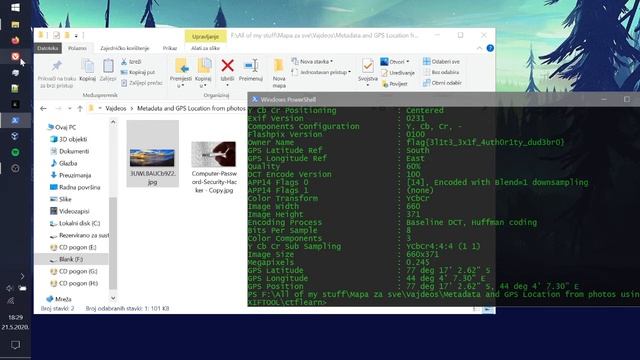Switch to Alati za slike tab
Screen dimensions: 640x360
point(205,48)
